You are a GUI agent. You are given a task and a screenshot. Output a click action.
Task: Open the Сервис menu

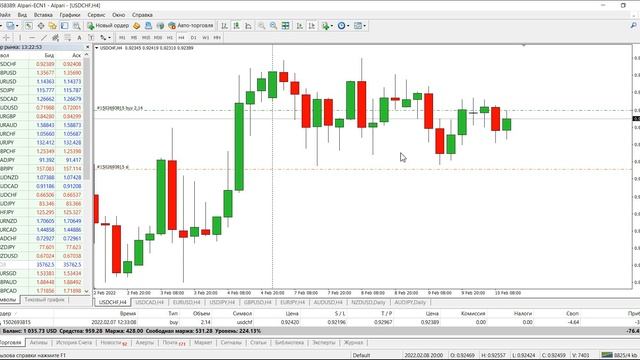pyautogui.click(x=96, y=15)
